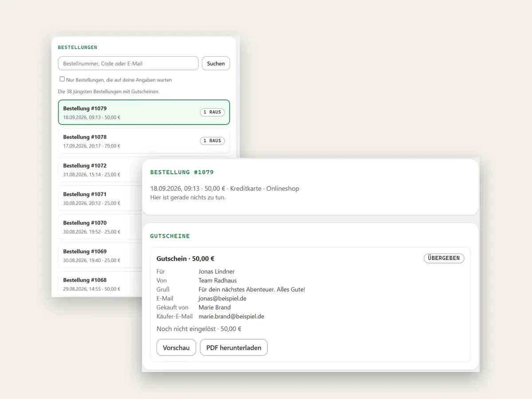This screenshot has width=532, height=399.
Task: Toggle checkbox for orders awaiting your input
Action: pos(62,79)
